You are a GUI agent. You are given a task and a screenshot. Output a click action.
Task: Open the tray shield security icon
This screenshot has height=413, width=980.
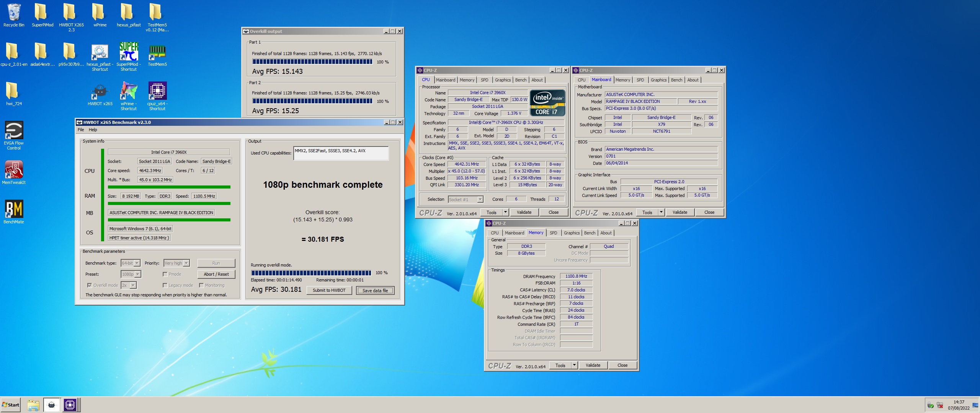point(930,405)
